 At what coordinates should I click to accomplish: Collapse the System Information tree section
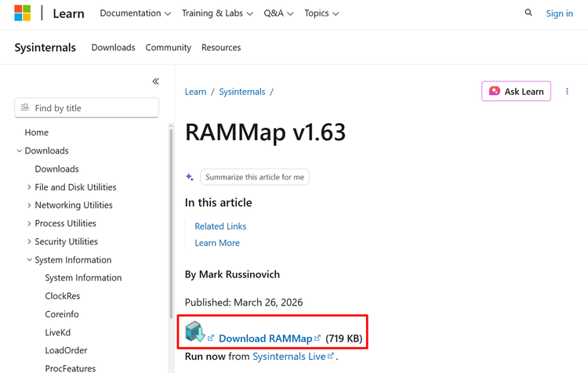pyautogui.click(x=29, y=260)
